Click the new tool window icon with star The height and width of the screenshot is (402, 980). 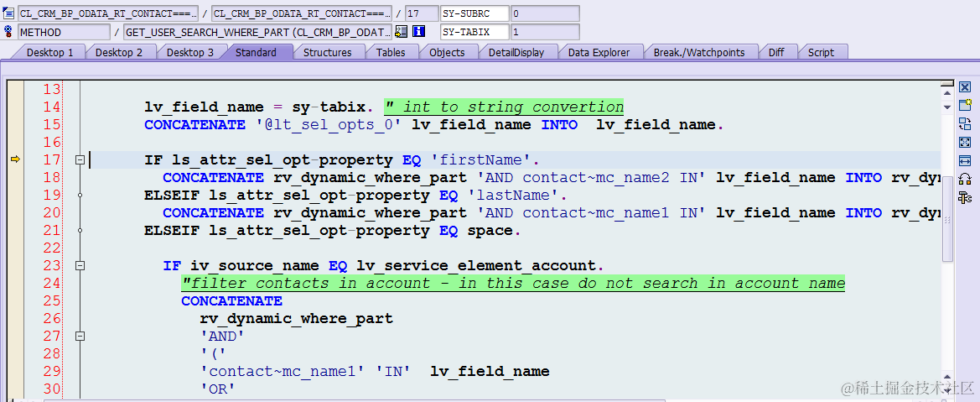(x=964, y=105)
